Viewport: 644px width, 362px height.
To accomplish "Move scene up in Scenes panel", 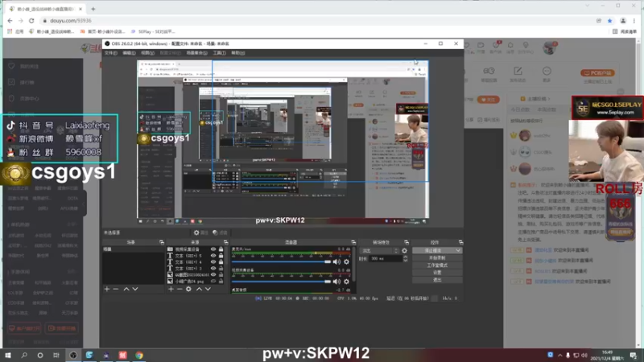I will pyautogui.click(x=126, y=289).
